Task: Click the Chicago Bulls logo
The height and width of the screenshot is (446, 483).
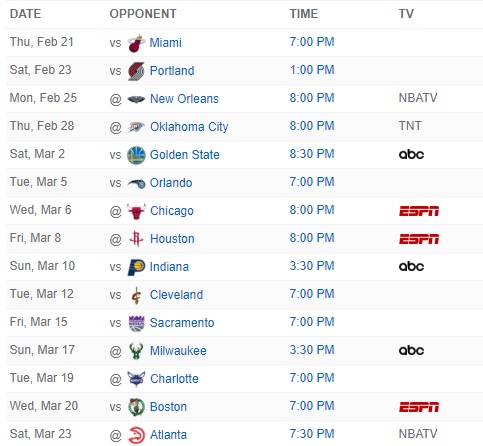Action: point(136,211)
